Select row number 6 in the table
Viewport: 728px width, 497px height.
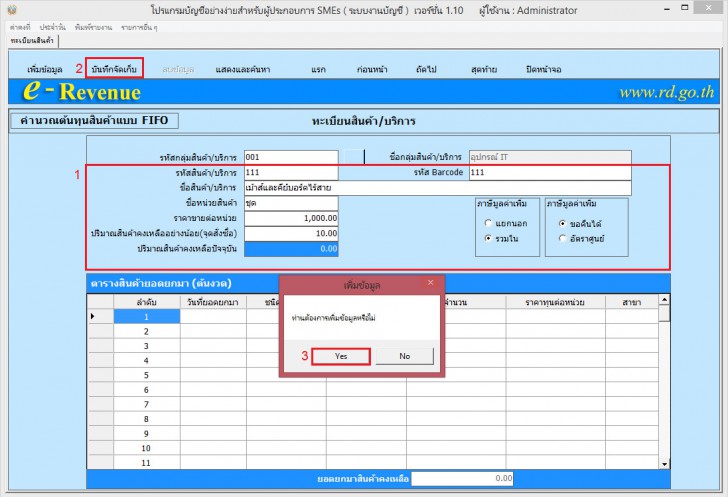(x=146, y=390)
